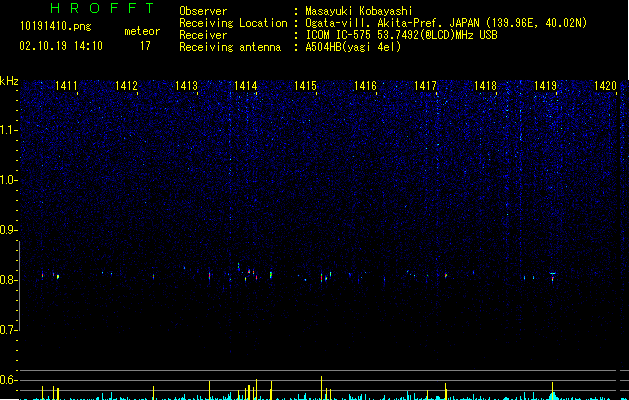This screenshot has width=629, height=400.
Task: Click the 'Receiving antenna' label
Action: point(230,47)
